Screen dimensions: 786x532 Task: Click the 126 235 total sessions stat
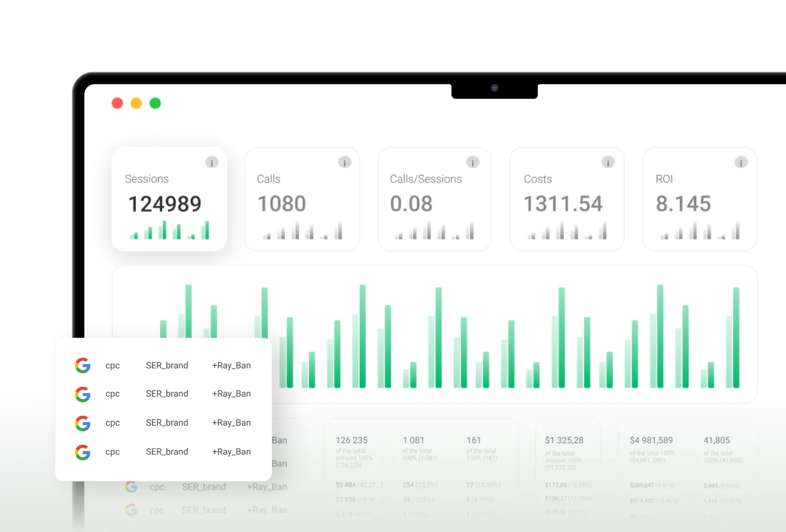[352, 440]
